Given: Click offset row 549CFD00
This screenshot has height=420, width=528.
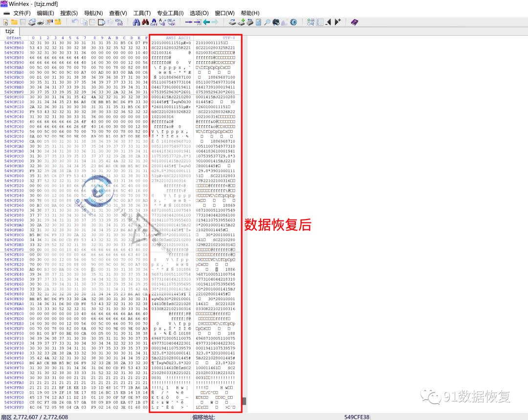Looking at the screenshot, I should coord(14,176).
